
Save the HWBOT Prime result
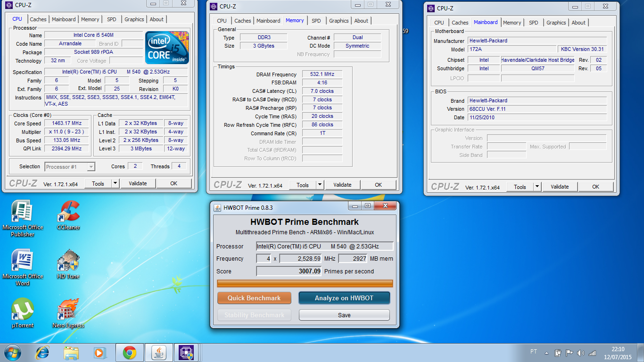[344, 315]
